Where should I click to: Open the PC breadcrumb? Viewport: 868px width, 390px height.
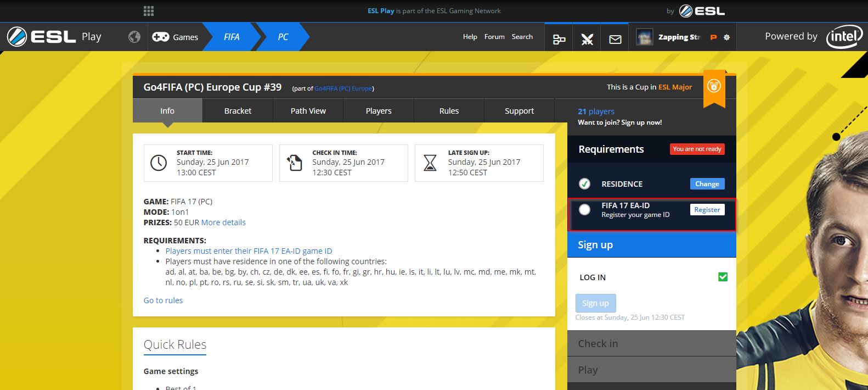pos(283,37)
